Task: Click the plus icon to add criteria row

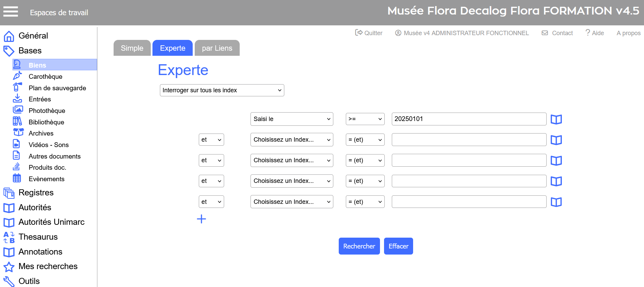Action: click(x=201, y=219)
